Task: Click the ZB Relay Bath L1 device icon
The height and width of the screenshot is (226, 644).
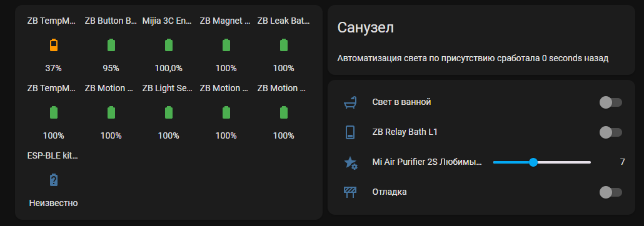Action: pos(350,132)
